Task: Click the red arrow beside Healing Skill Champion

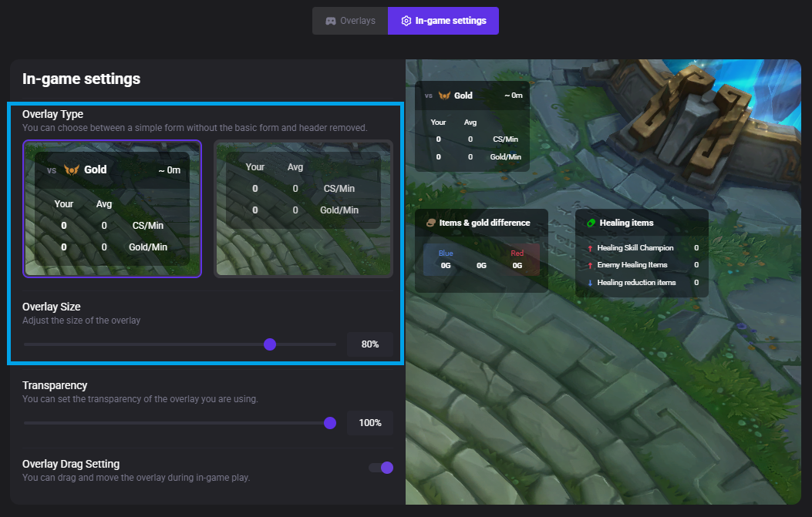Action: pyautogui.click(x=590, y=248)
